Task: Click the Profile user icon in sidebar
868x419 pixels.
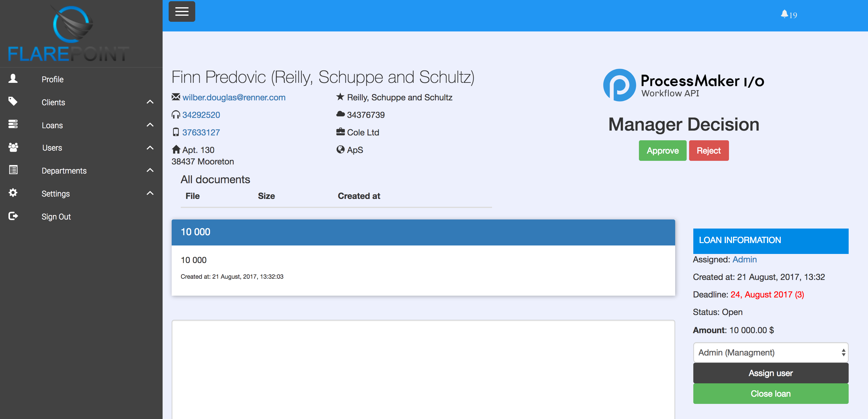Action: tap(13, 79)
